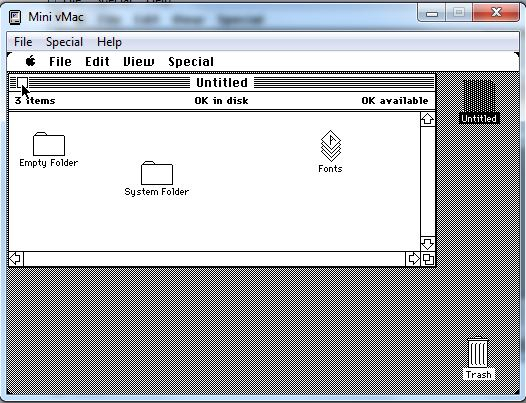Open the classic Mac File menu
Screen dimensions: 526x403
point(60,62)
